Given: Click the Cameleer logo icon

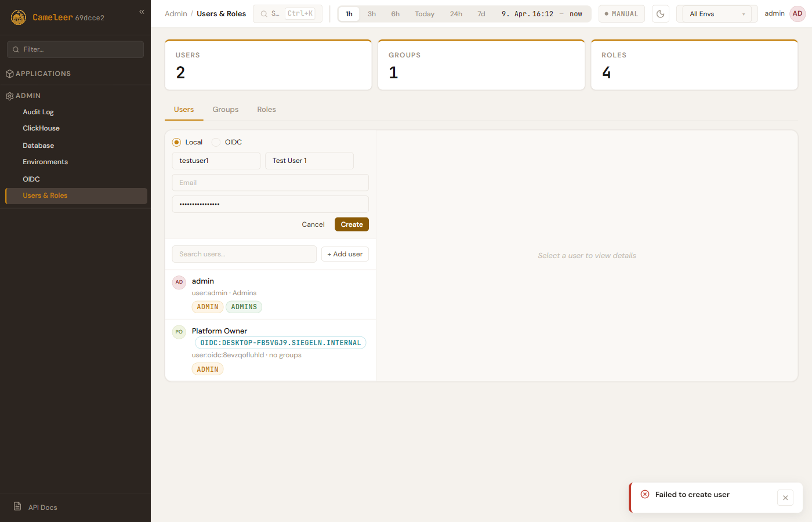Looking at the screenshot, I should pyautogui.click(x=19, y=17).
